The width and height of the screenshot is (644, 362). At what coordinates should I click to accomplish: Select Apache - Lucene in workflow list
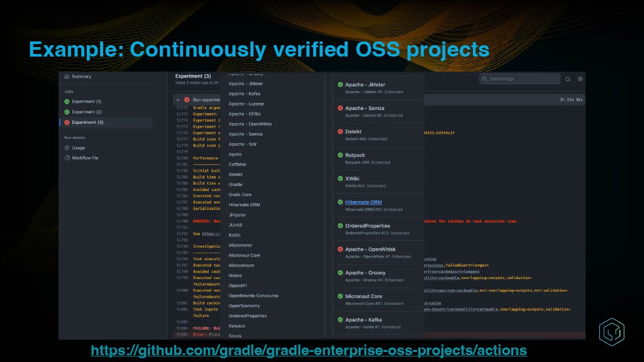pos(246,104)
